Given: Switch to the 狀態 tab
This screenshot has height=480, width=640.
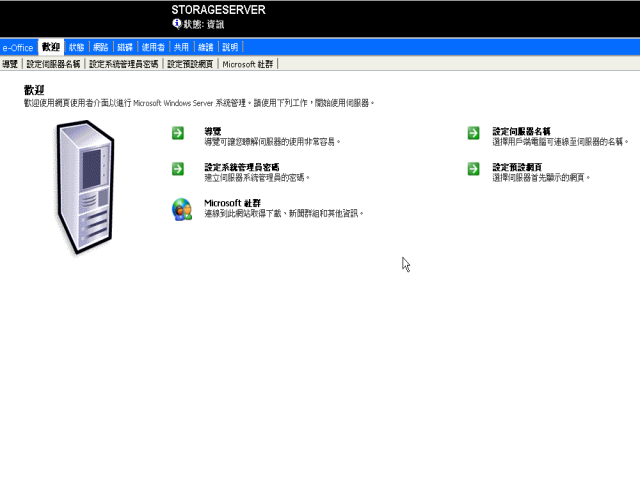Looking at the screenshot, I should pyautogui.click(x=76, y=47).
